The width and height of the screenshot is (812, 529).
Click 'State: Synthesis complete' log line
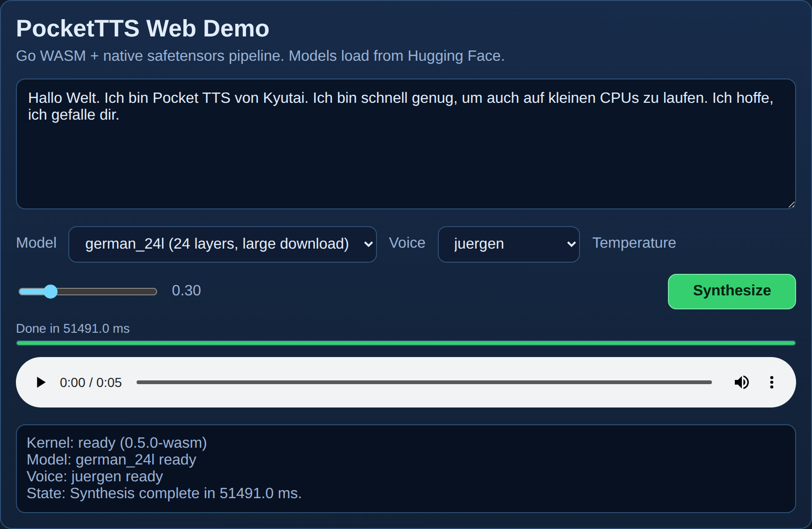point(164,493)
